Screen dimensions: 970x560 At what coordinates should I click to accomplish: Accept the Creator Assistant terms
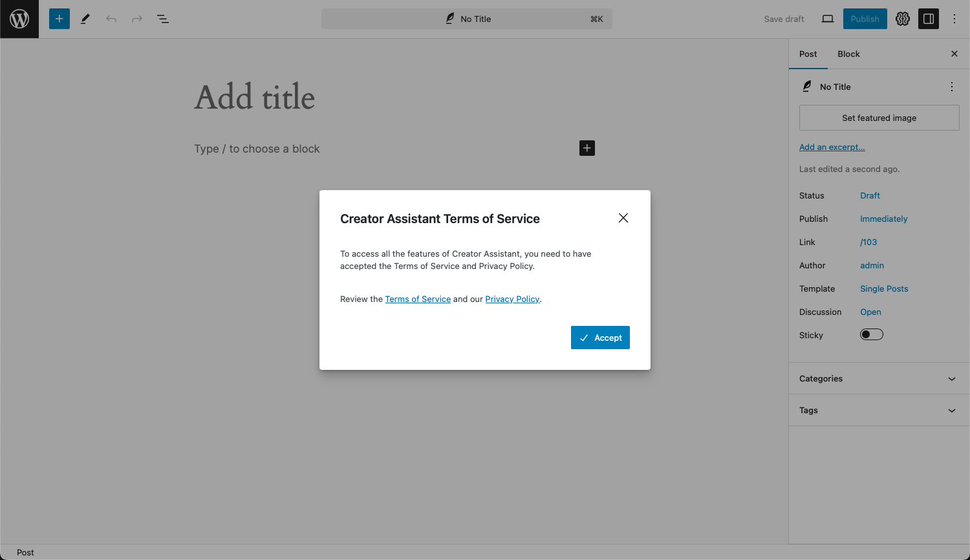600,338
